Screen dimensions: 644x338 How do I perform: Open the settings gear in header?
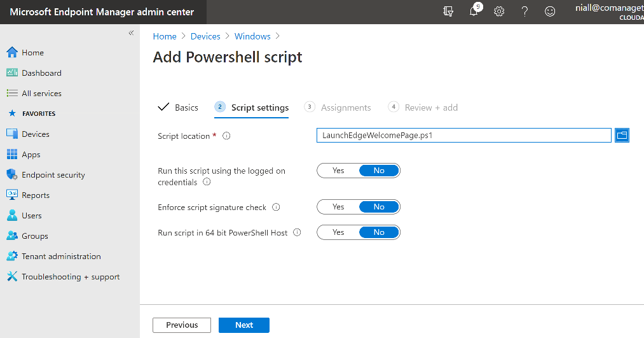(499, 11)
